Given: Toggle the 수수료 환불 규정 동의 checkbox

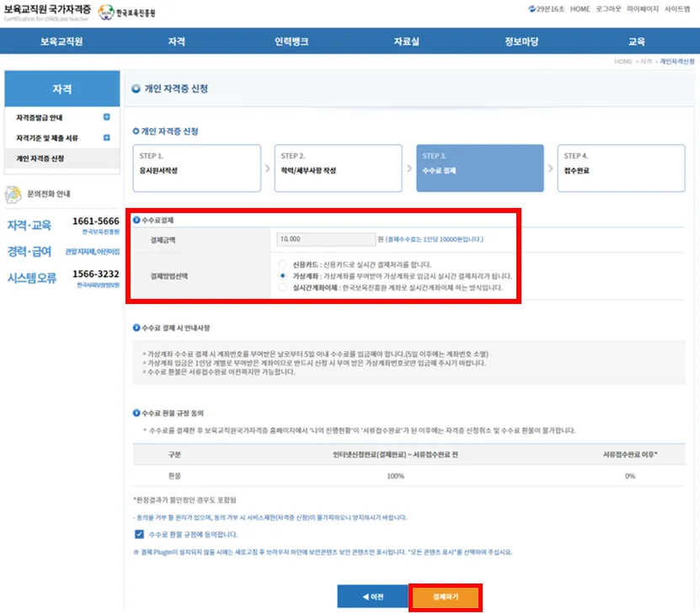Looking at the screenshot, I should (x=139, y=534).
